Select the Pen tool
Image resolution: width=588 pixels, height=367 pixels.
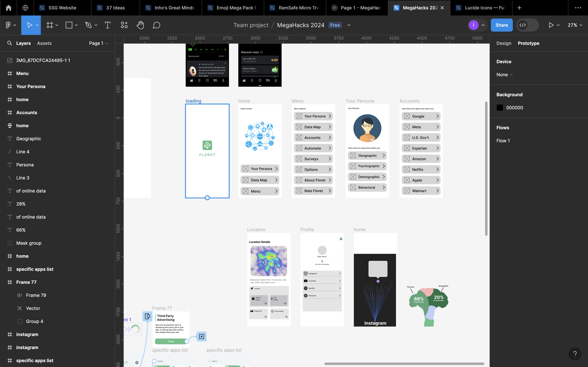point(88,25)
